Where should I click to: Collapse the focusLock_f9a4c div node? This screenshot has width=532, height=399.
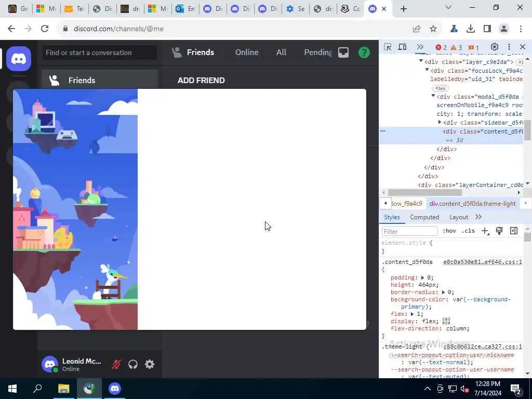tap(427, 70)
